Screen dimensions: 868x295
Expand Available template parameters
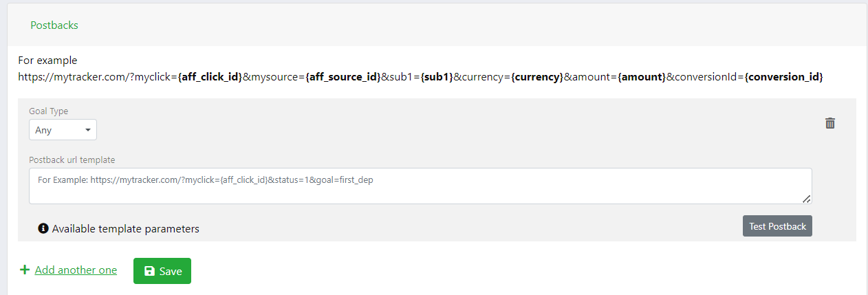pos(125,229)
